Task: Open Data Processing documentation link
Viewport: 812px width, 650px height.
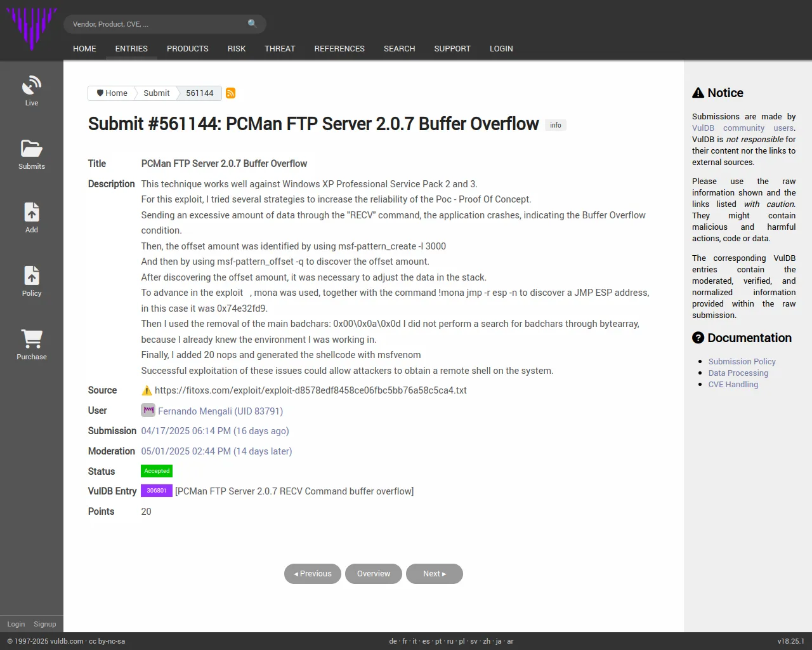Action: [738, 373]
